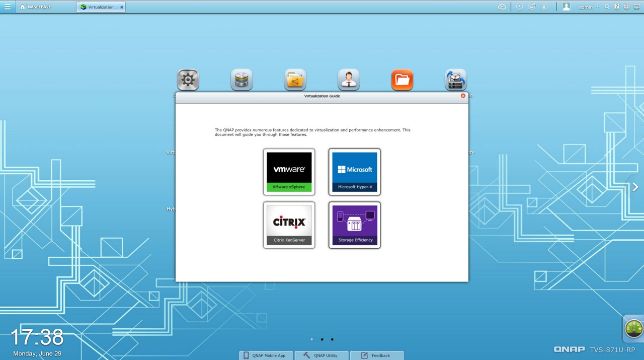This screenshot has height=360, width=644.
Task: Close the Virtualization Guide dialog
Action: 463,96
